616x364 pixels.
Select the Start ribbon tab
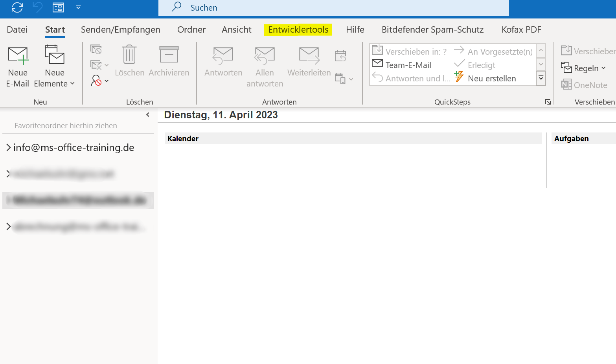click(55, 29)
